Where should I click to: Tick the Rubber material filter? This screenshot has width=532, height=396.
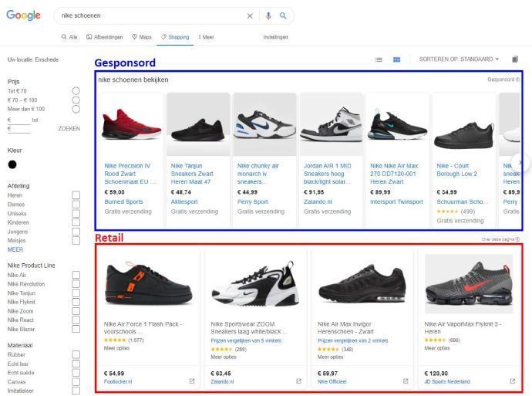tap(76, 354)
